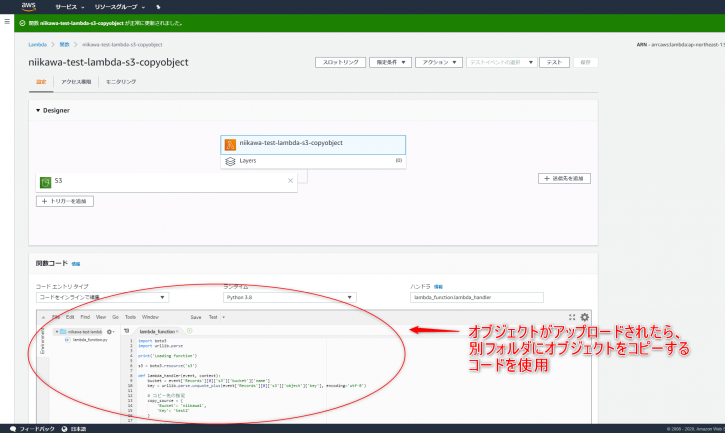Screen dimensions: 725x433
Task: Select the niikawa-test-lambda-s3-copyobject function box
Action: click(x=313, y=145)
